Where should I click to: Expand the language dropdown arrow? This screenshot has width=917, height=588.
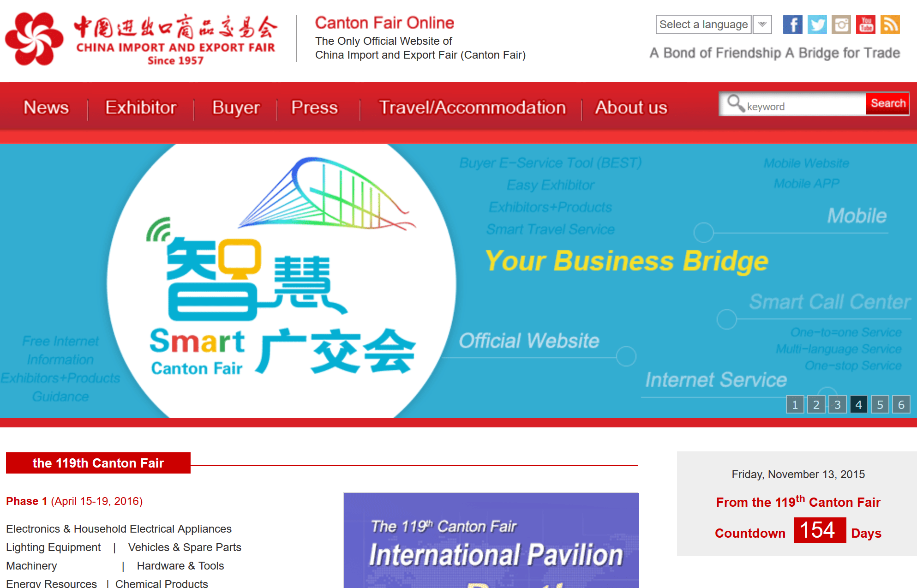coord(762,24)
